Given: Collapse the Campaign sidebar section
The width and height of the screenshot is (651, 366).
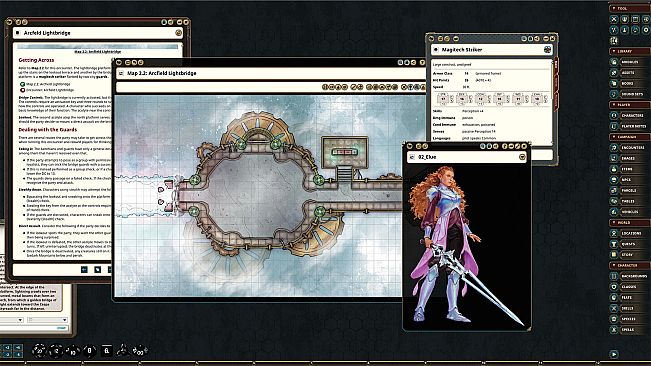Looking at the screenshot, I should click(x=629, y=137).
